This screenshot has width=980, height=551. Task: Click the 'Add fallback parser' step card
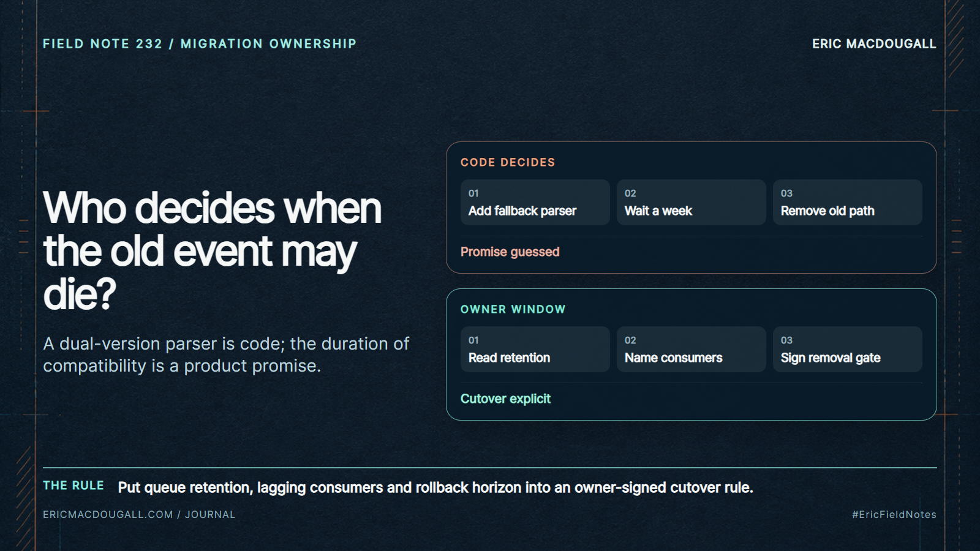coord(535,202)
